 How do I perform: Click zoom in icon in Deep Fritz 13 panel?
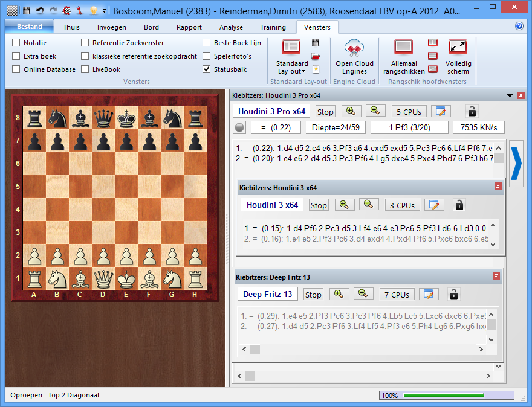339,294
